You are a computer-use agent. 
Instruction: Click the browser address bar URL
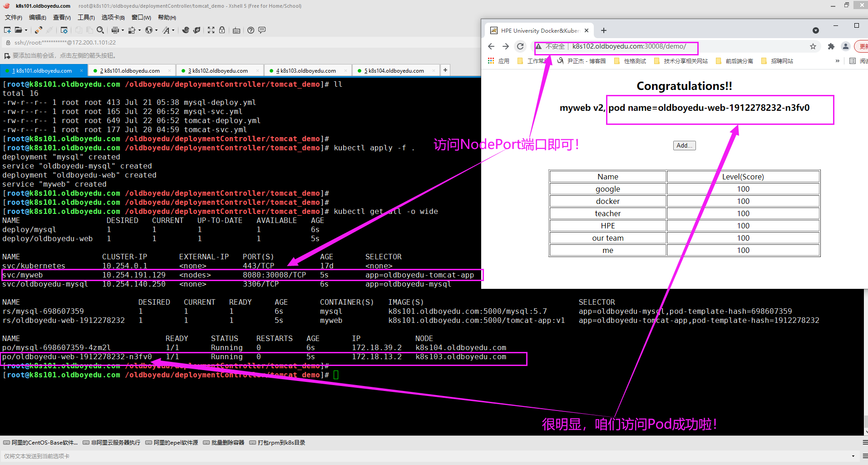(x=629, y=46)
